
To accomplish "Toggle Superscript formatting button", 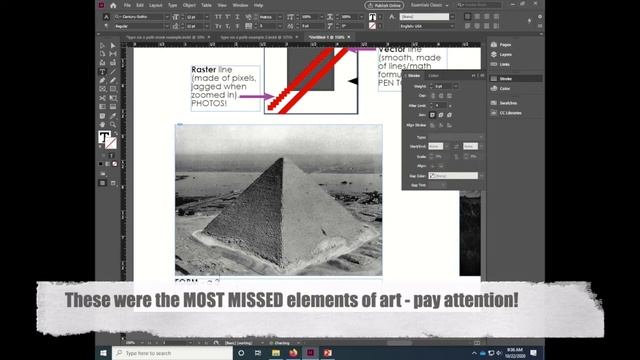I will 228,17.
